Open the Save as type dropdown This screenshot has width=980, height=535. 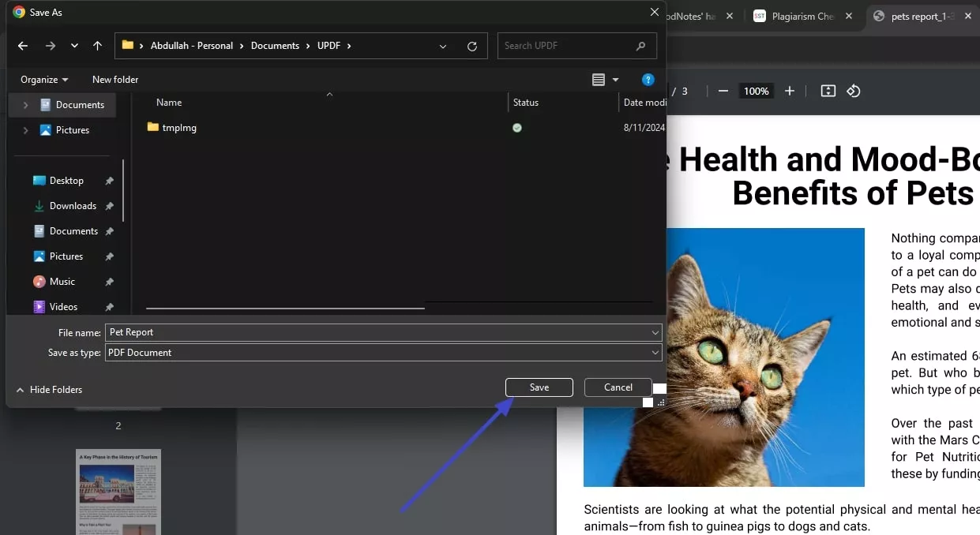tap(655, 353)
